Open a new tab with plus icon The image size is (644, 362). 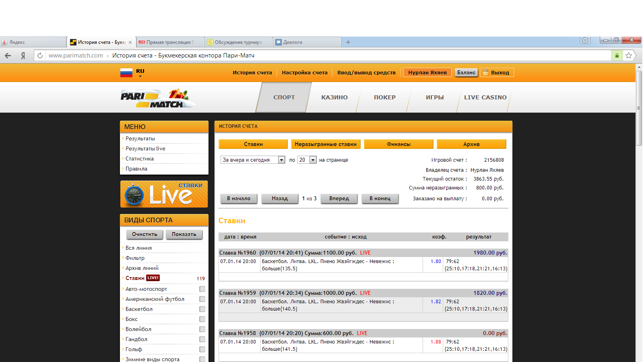pyautogui.click(x=348, y=42)
